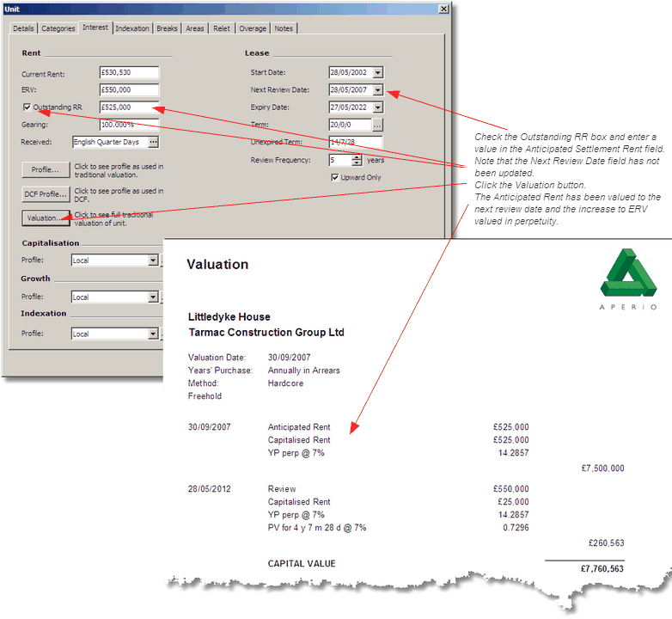Screen dimensions: 672x619
Task: Click the CAPITAL VALUE label
Action: click(302, 564)
